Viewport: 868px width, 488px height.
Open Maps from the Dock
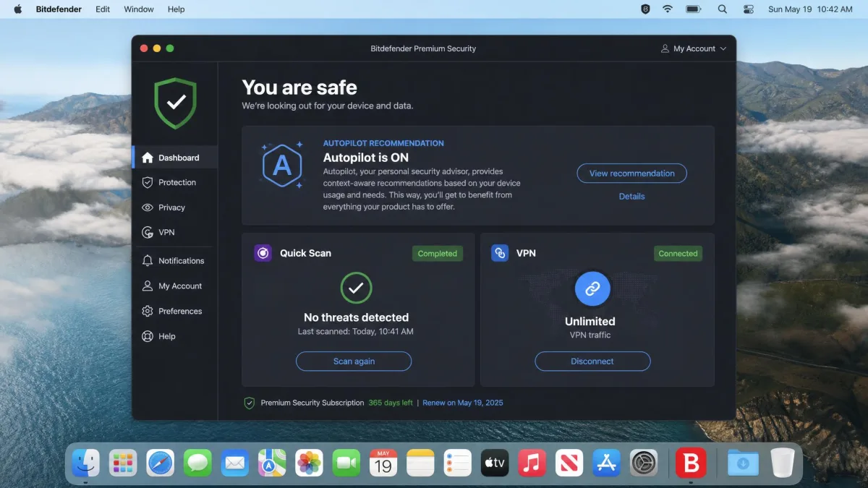coord(272,463)
